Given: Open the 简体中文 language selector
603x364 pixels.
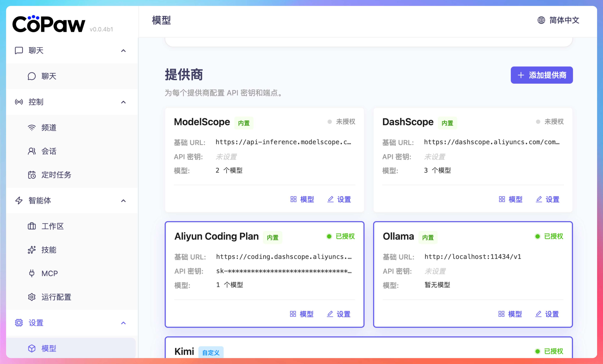Looking at the screenshot, I should pos(564,20).
